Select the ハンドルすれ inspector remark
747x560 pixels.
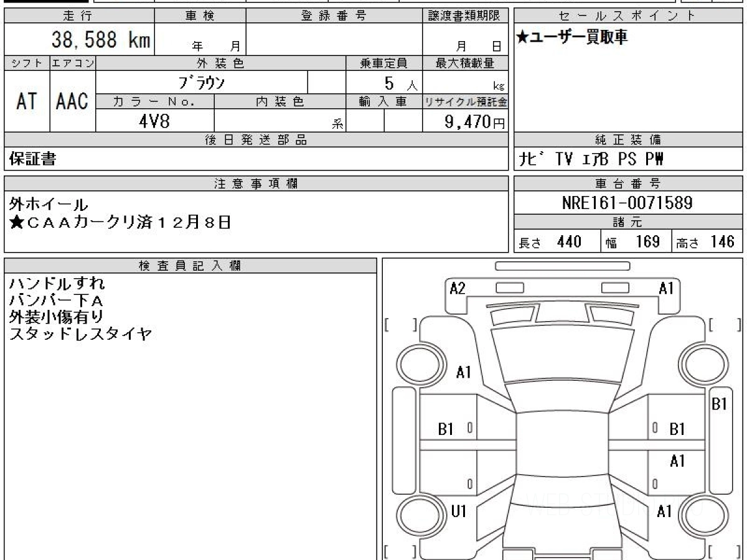[57, 284]
